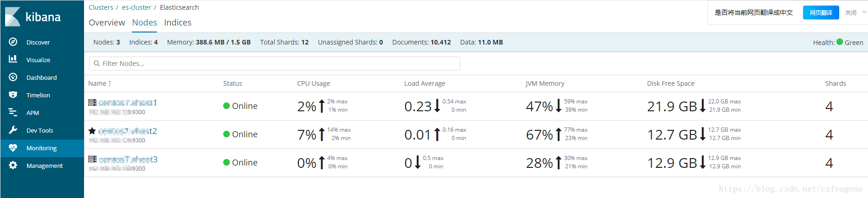Open the node link ending in 1
Viewport: 868px width, 198px height.
point(128,102)
